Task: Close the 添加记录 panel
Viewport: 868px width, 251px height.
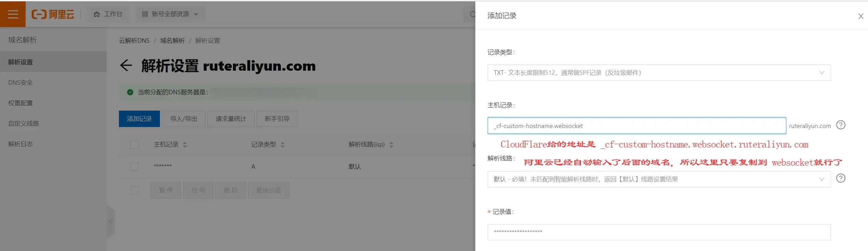Action: pyautogui.click(x=861, y=16)
